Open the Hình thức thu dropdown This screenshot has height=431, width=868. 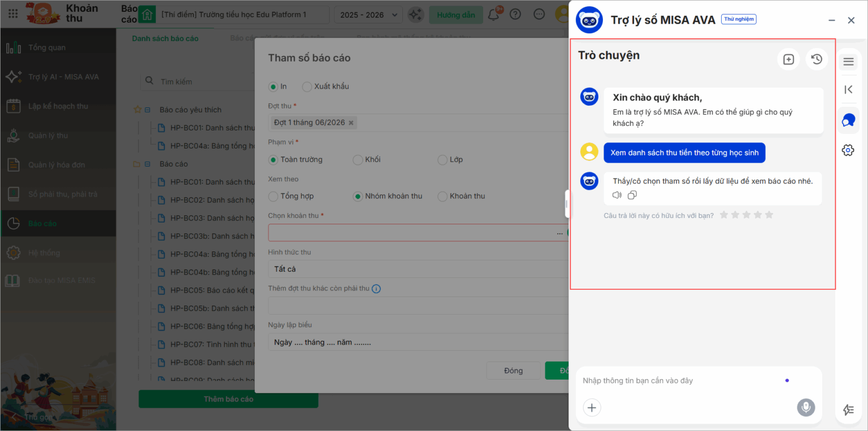418,269
